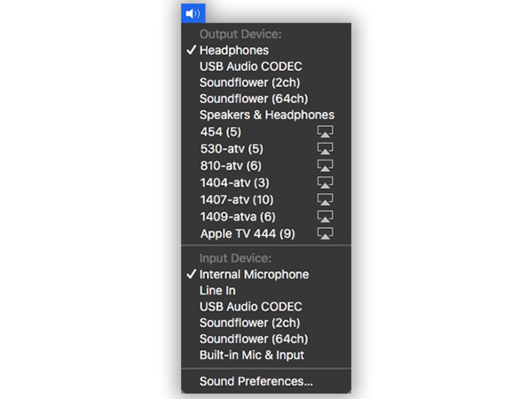The height and width of the screenshot is (399, 532).
Task: Select Speakers & Headphones output
Action: point(266,115)
